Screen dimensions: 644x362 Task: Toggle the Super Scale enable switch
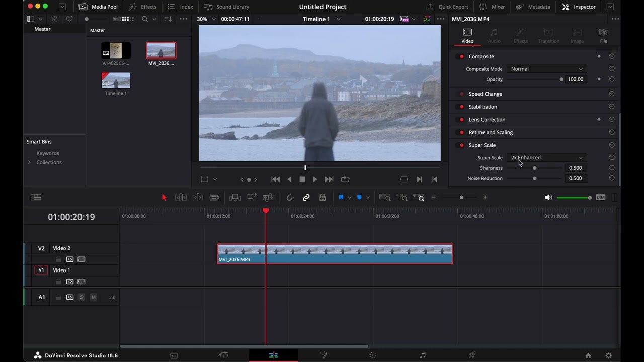(461, 145)
